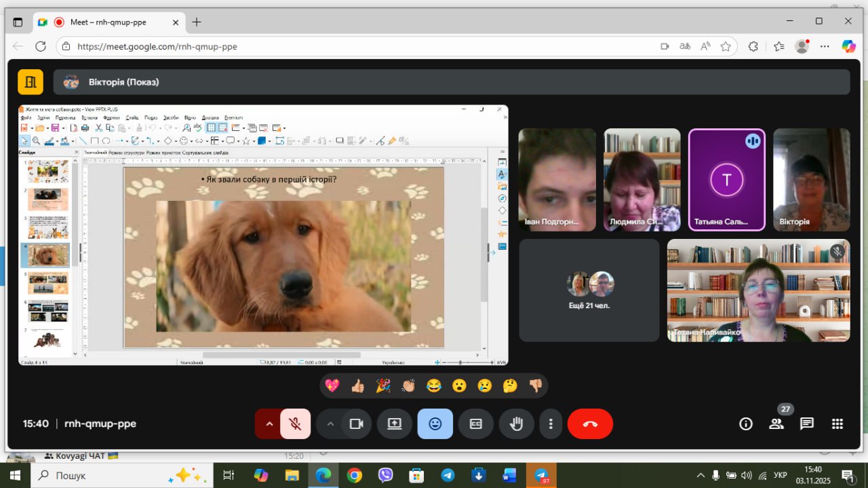Send the thumbs up reaction
868x488 pixels.
[358, 386]
